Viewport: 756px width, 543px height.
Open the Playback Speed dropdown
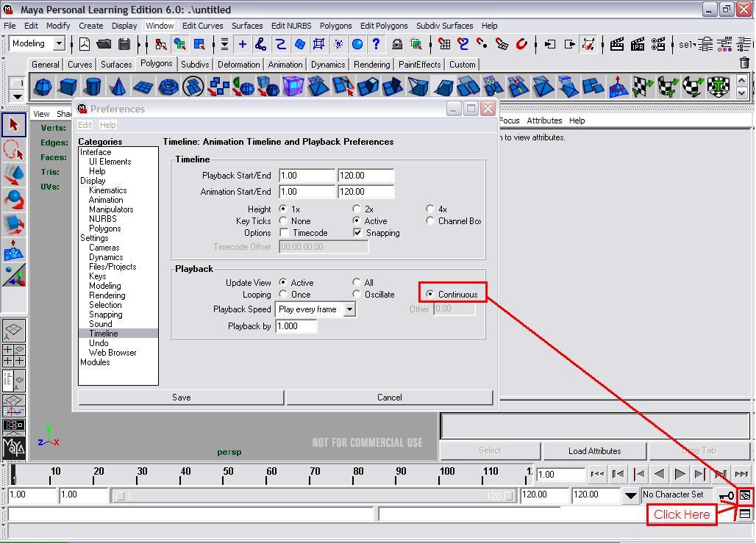click(350, 309)
